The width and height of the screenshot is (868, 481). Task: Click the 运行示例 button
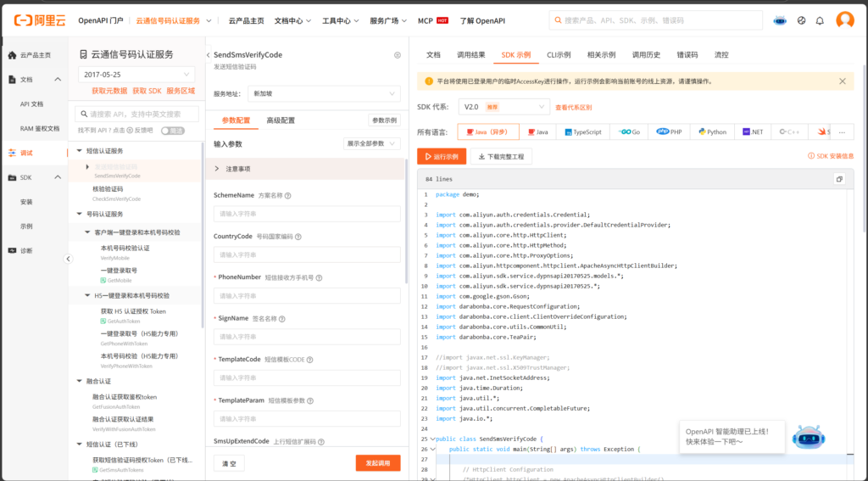(x=442, y=156)
